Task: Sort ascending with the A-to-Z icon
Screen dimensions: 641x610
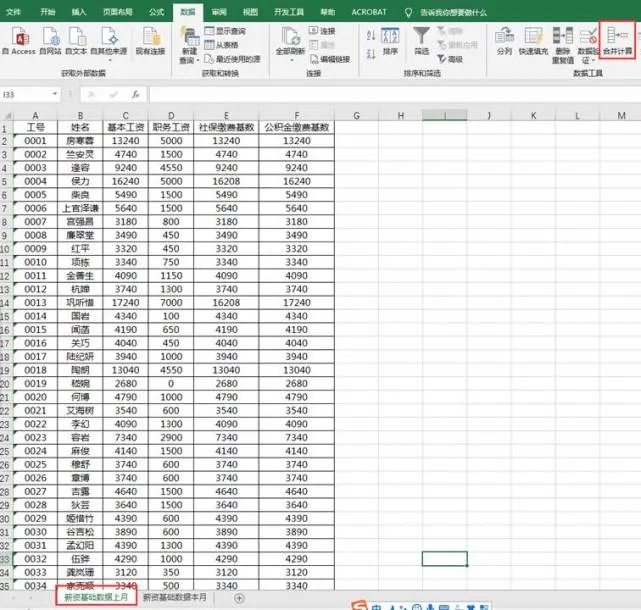Action: [x=371, y=36]
